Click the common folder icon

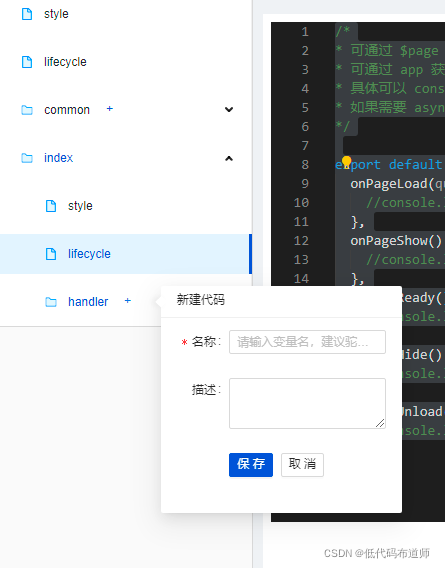(x=27, y=110)
